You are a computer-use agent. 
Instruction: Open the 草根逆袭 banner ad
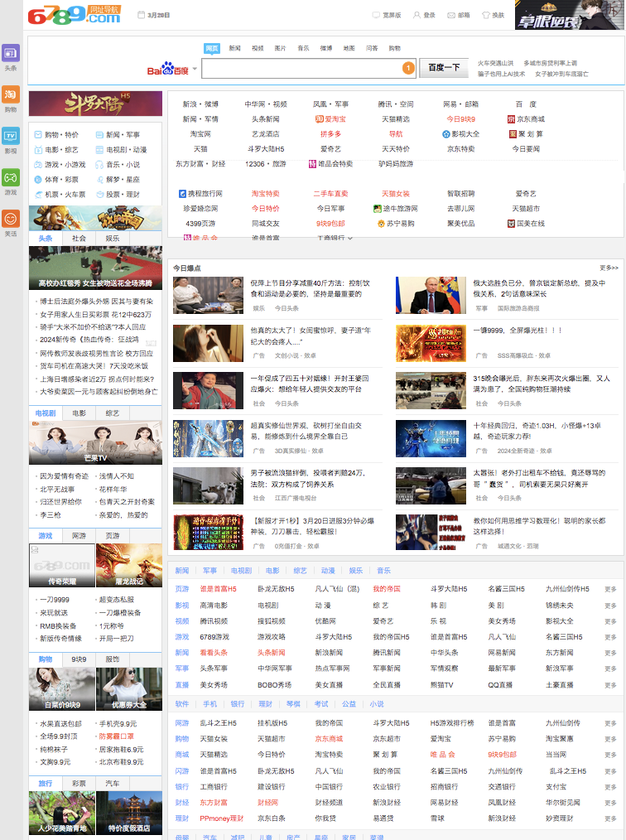click(570, 14)
